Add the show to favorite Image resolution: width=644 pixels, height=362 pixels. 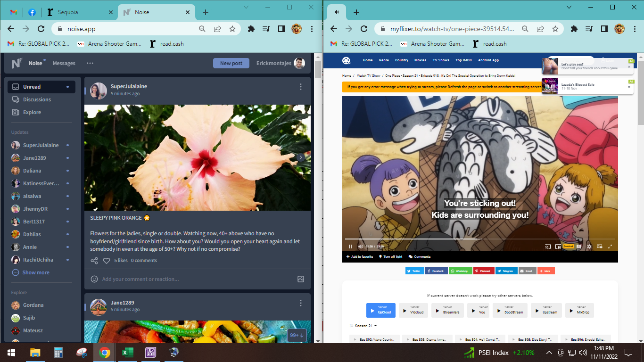(x=360, y=257)
